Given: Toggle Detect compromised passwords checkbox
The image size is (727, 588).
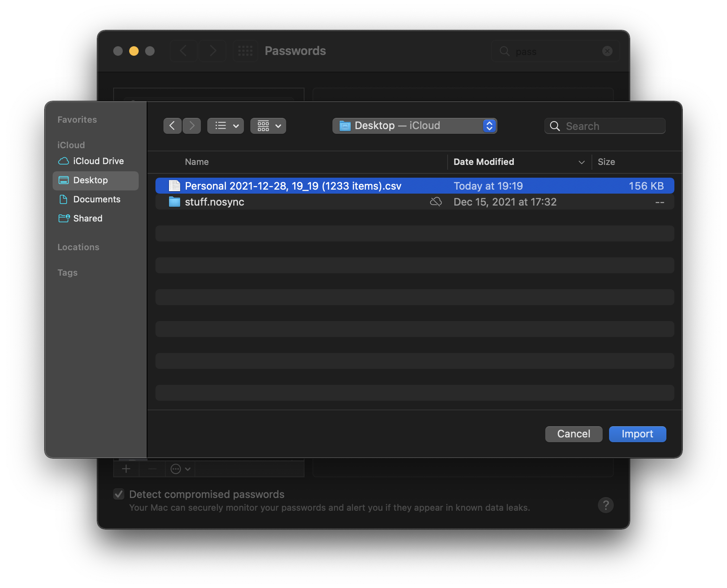Looking at the screenshot, I should [119, 494].
